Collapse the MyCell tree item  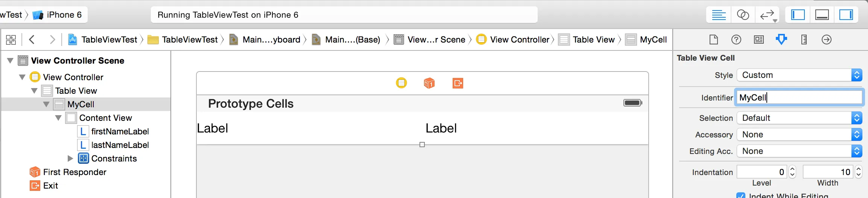pos(46,104)
